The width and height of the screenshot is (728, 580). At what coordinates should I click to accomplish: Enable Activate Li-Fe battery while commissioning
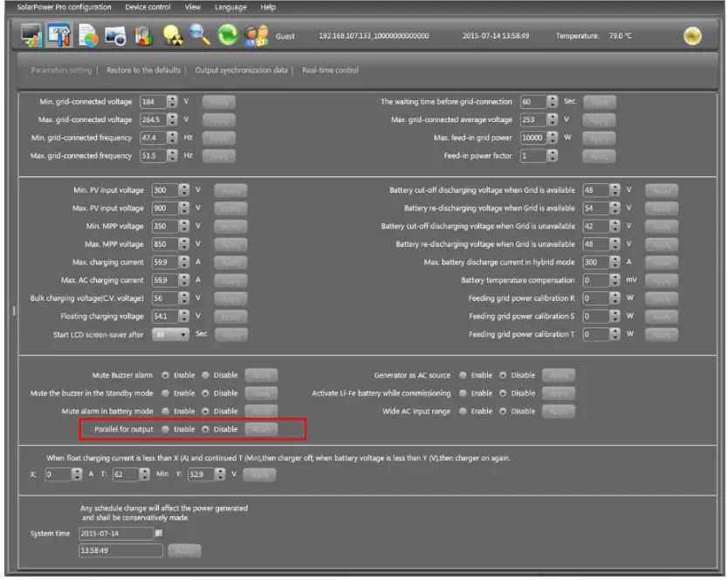coord(463,393)
